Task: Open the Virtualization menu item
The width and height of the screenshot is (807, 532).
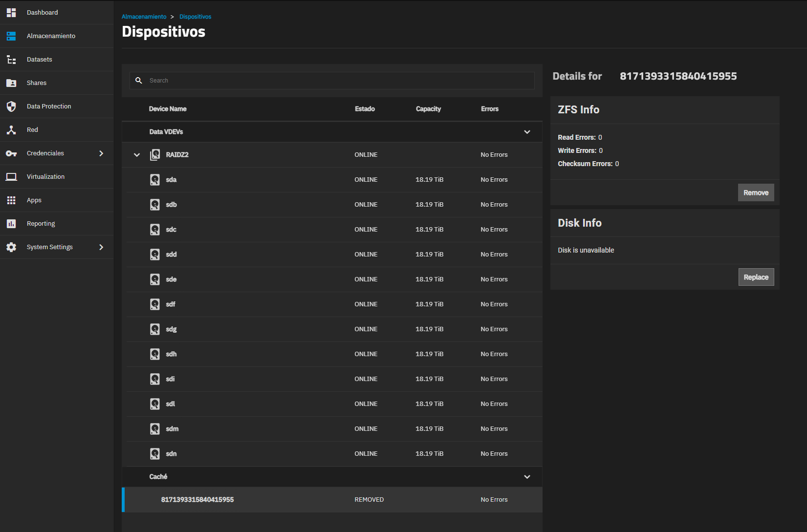Action: [57, 177]
